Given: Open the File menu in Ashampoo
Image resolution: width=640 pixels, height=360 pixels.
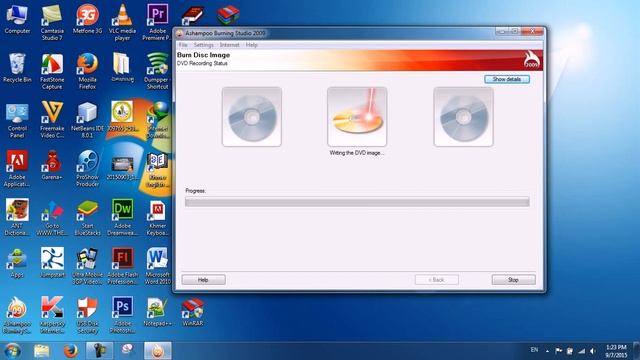Looking at the screenshot, I should point(183,45).
